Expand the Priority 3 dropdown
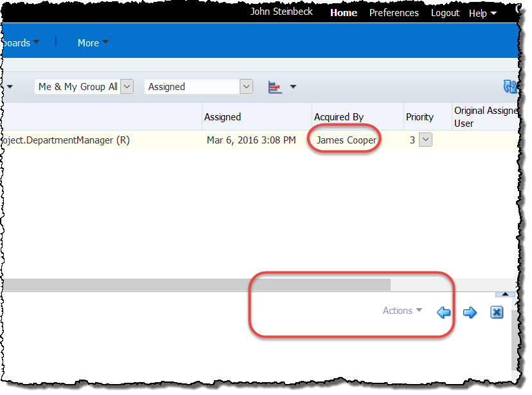 point(425,140)
